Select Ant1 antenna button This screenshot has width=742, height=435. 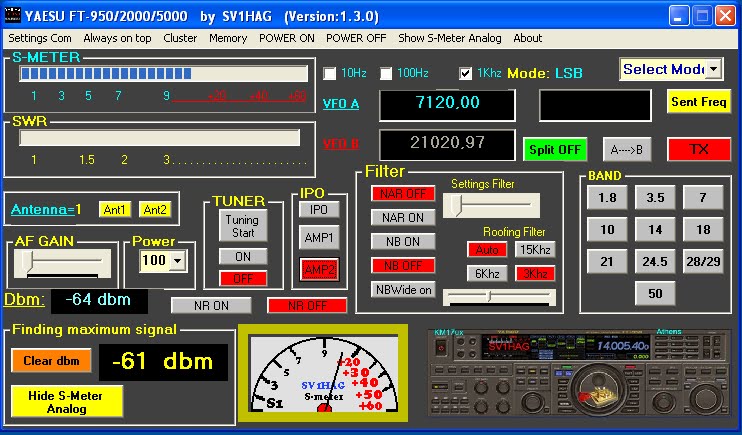[x=115, y=210]
